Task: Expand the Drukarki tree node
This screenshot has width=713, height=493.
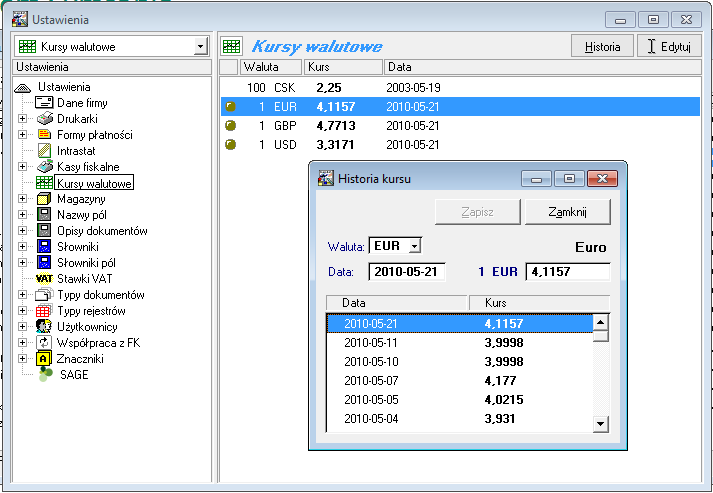Action: [x=22, y=119]
